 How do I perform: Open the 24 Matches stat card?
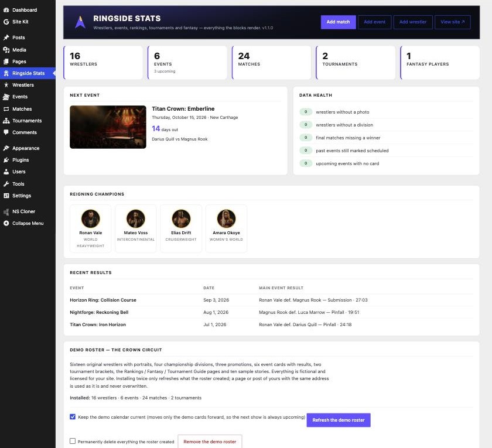coord(271,63)
